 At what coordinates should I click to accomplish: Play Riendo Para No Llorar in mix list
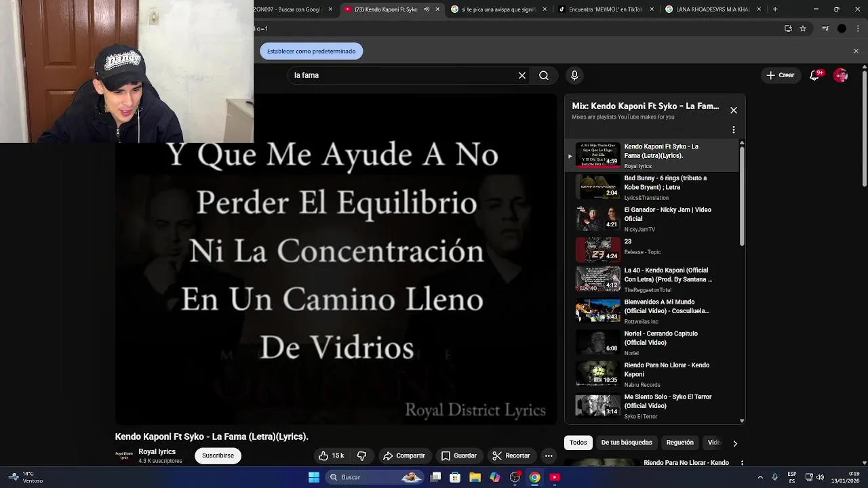coord(651,374)
